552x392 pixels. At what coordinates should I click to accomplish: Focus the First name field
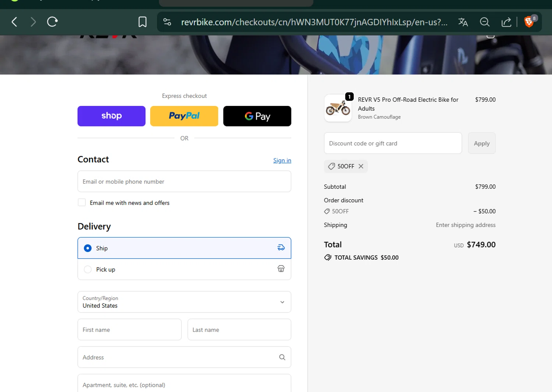[x=130, y=329]
